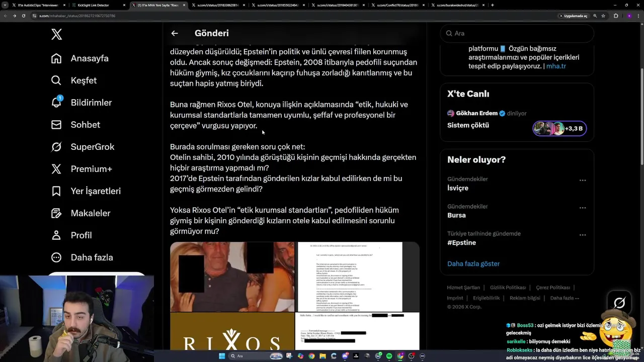
Task: Switch to KickSight Link Detector tab
Action: (x=98, y=5)
